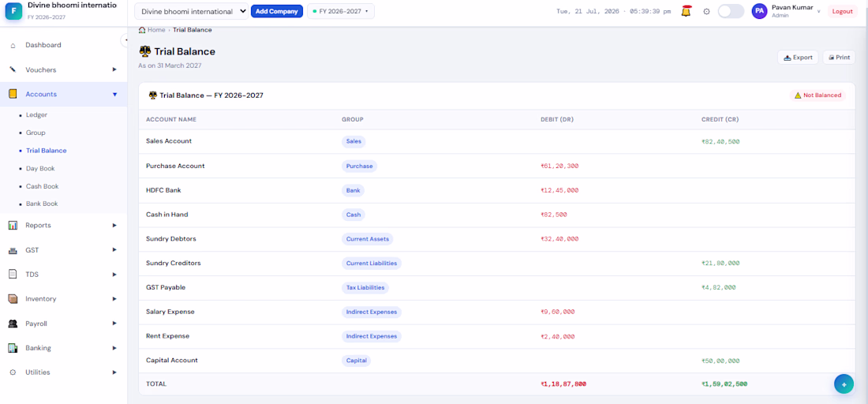Click the ₹1,59,02,500 total credit
Viewport: 868px width, 404px height.
pyautogui.click(x=724, y=384)
